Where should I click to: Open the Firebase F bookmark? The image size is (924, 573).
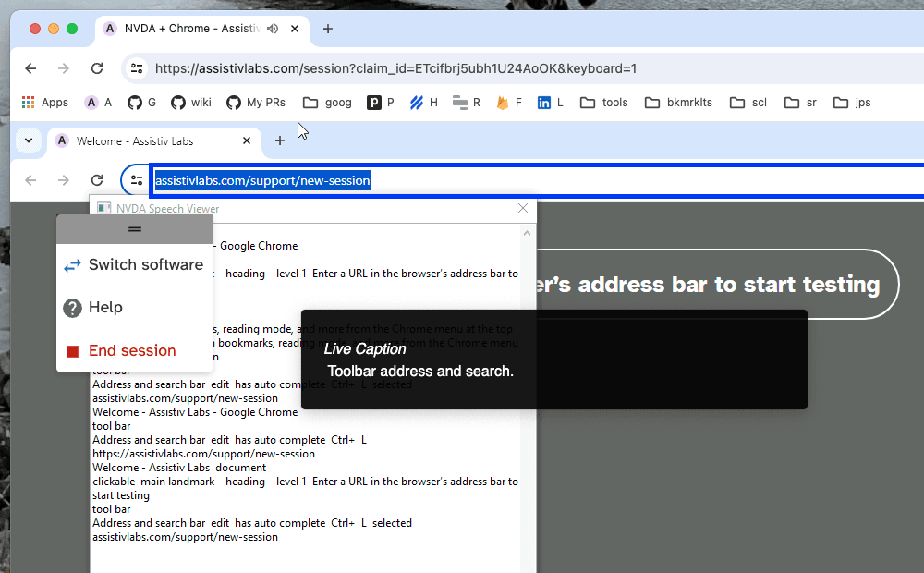tap(509, 103)
